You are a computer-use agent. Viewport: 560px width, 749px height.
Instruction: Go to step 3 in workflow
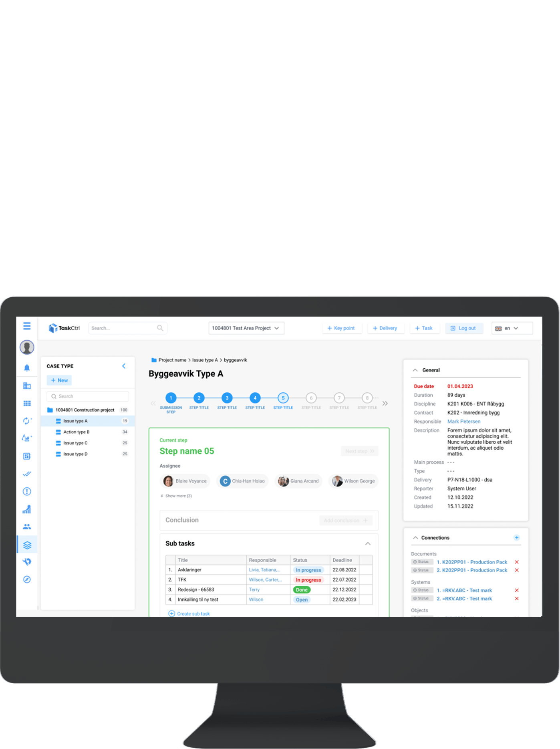pyautogui.click(x=227, y=398)
